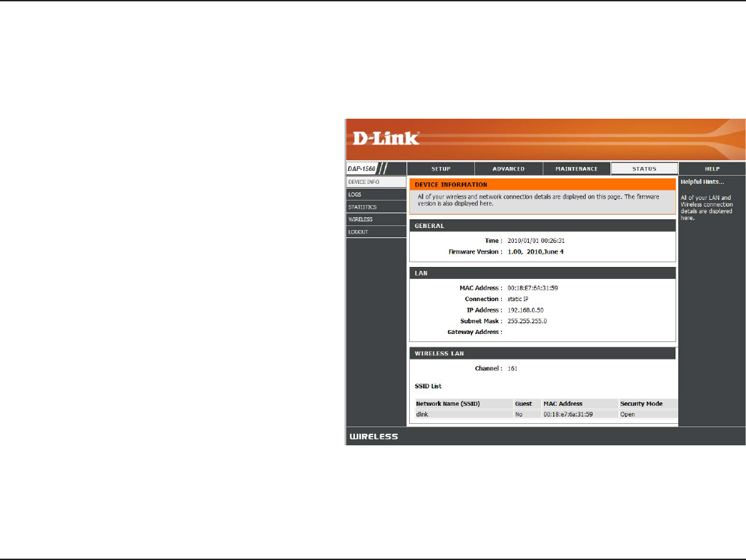Select the dlink SSID row entry

[x=422, y=414]
